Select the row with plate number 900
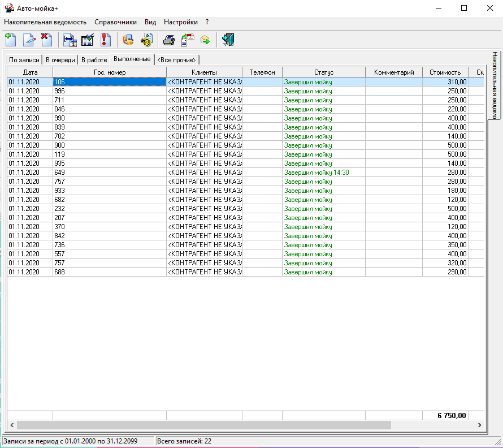The width and height of the screenshot is (503, 448). 246,145
